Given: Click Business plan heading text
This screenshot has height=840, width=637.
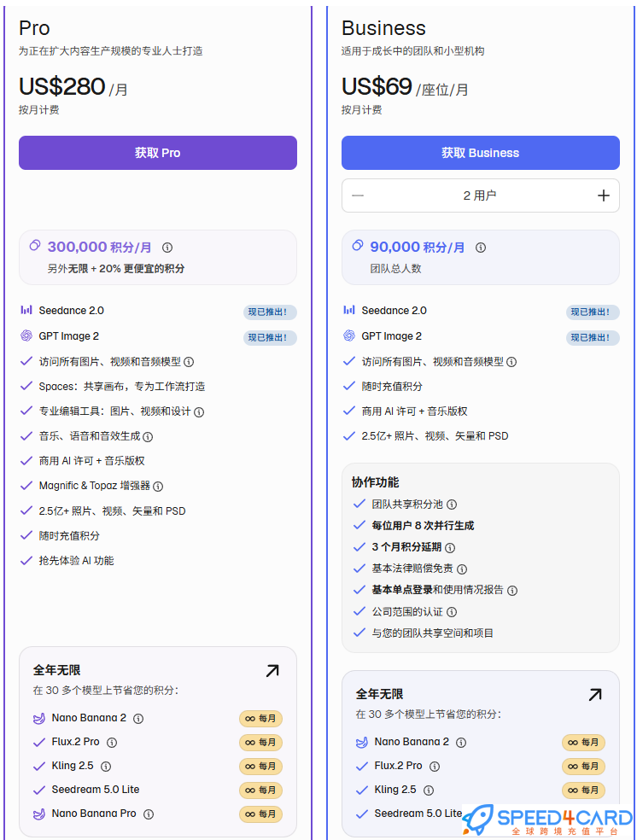Looking at the screenshot, I should (x=383, y=28).
